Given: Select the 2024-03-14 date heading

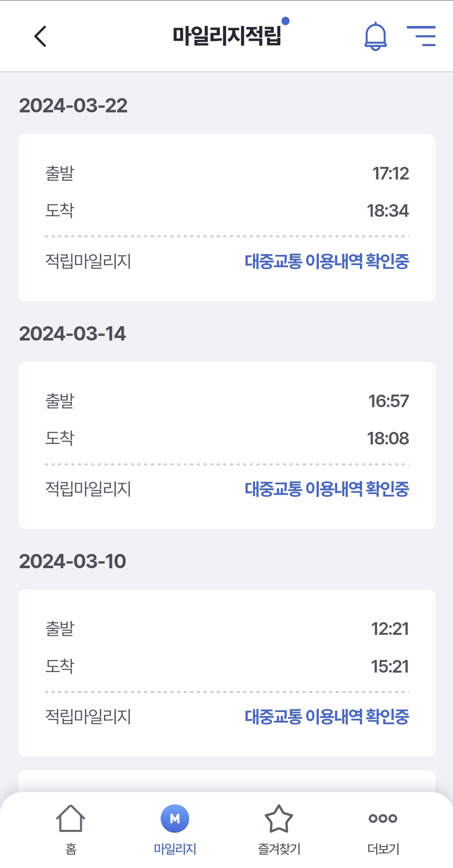Looking at the screenshot, I should (73, 334).
